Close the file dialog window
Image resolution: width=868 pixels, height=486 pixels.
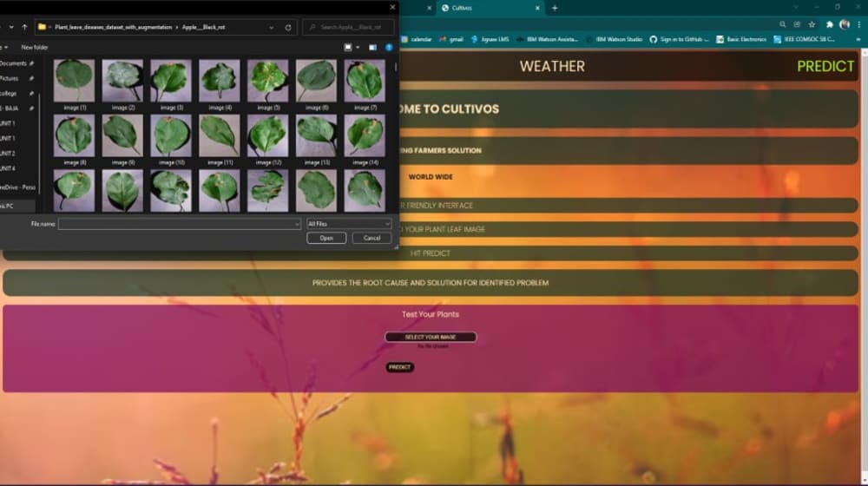click(x=392, y=7)
